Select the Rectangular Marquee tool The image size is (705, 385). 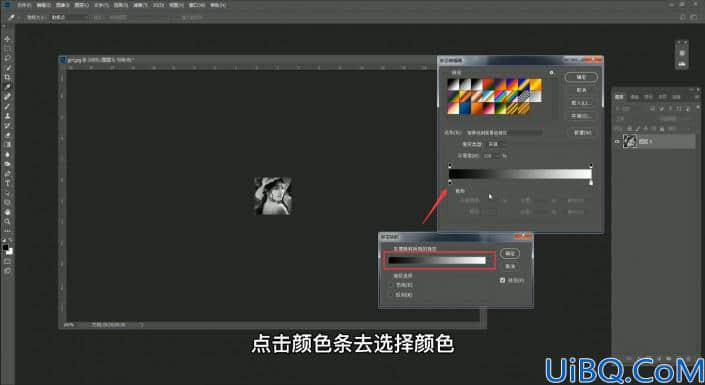click(7, 49)
